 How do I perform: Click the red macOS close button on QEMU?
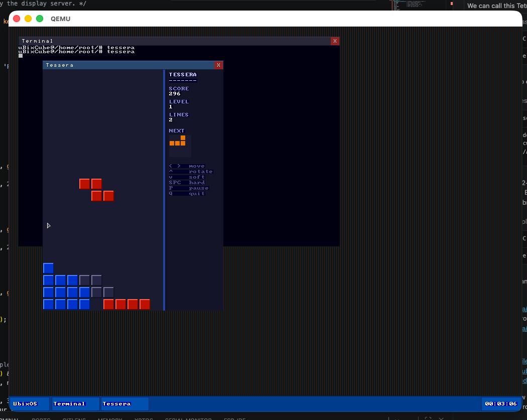click(17, 19)
